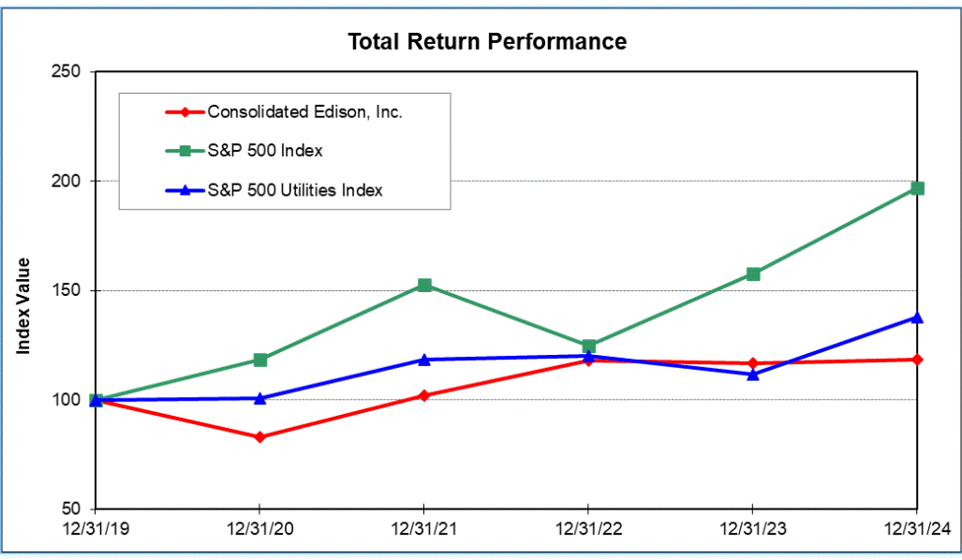The height and width of the screenshot is (560, 962).
Task: Click Consolidated Edison's red diamond at 12/31/20
Action: (x=259, y=437)
